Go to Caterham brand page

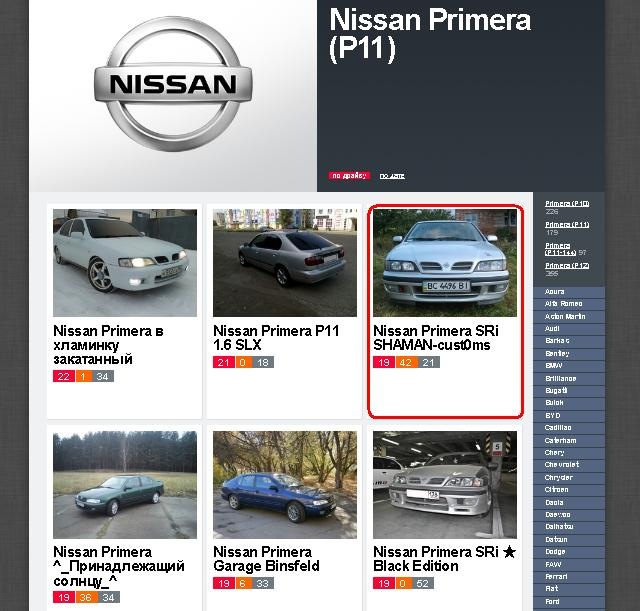[560, 441]
